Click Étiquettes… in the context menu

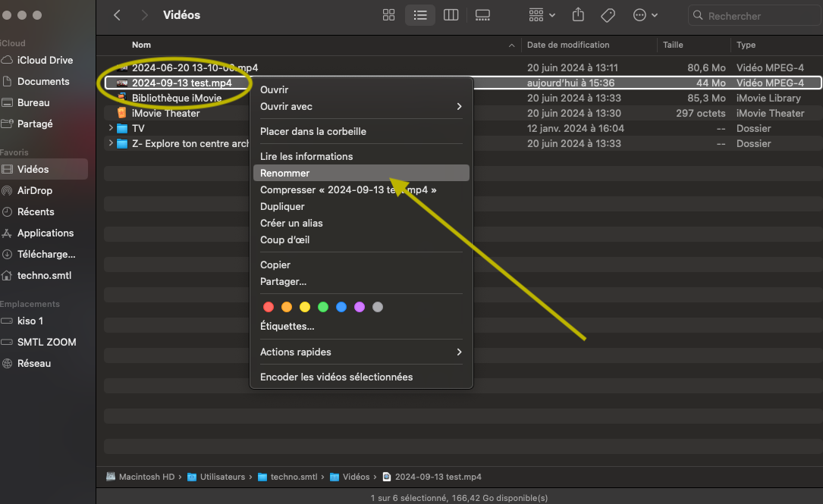(287, 327)
